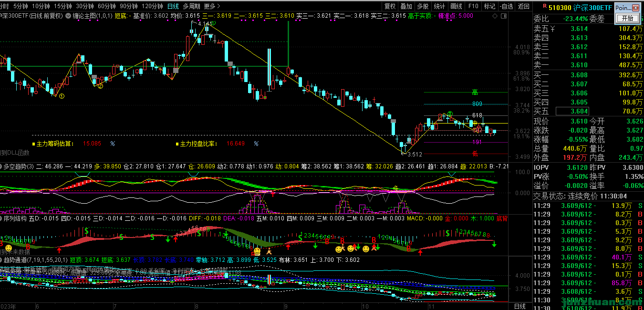The image size is (644, 310).
Task: Switch to the 15分钟 period
Action: [x=62, y=6]
